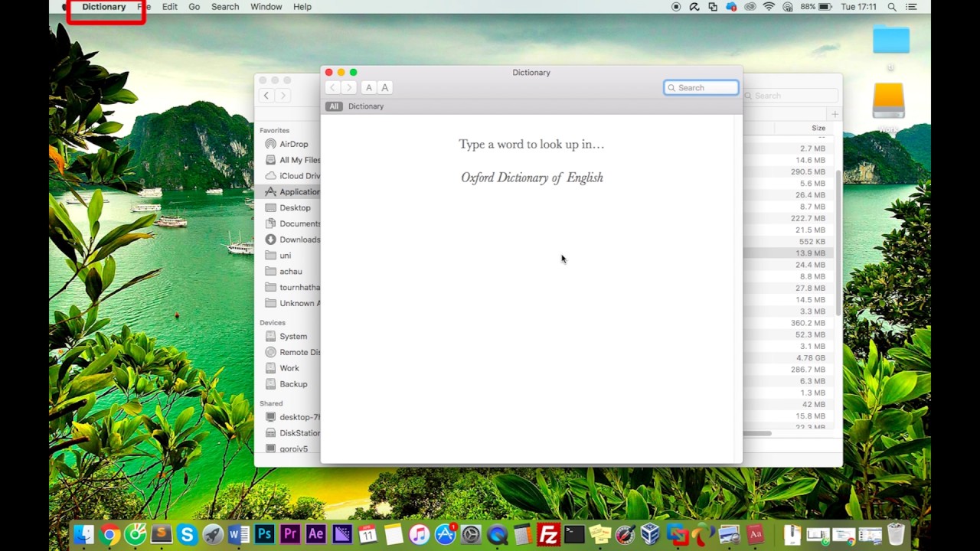Screen dimensions: 980x551
Task: Open App Store from the Dock
Action: point(445,534)
